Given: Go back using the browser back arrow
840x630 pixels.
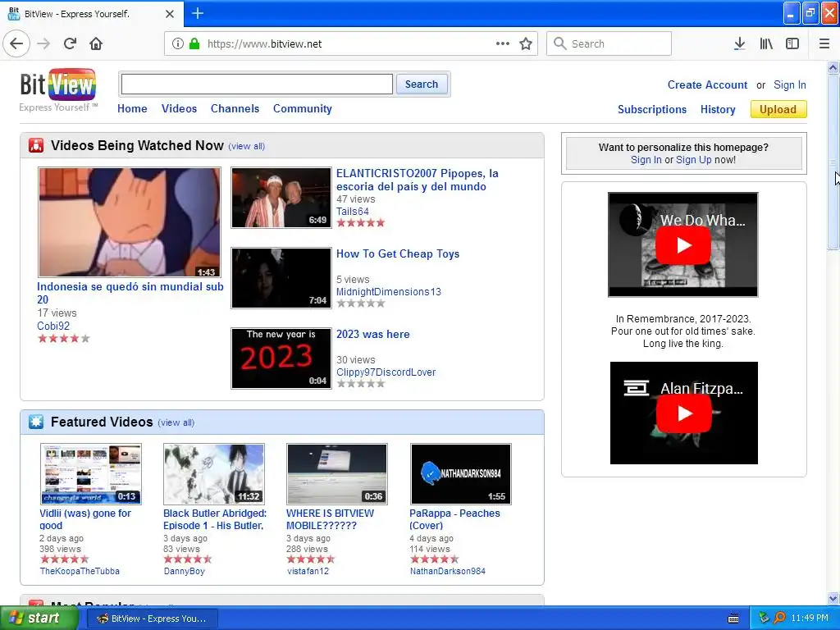Looking at the screenshot, I should (x=16, y=44).
